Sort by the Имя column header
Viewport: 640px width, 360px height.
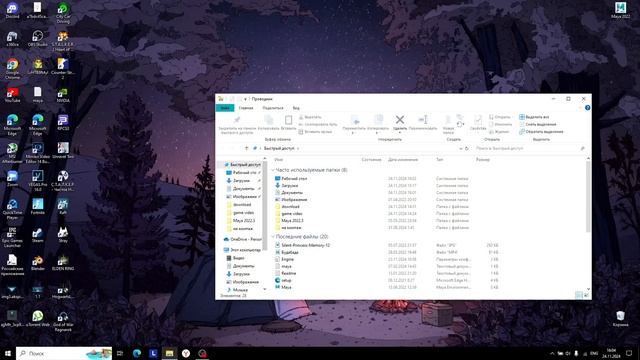[x=279, y=160]
